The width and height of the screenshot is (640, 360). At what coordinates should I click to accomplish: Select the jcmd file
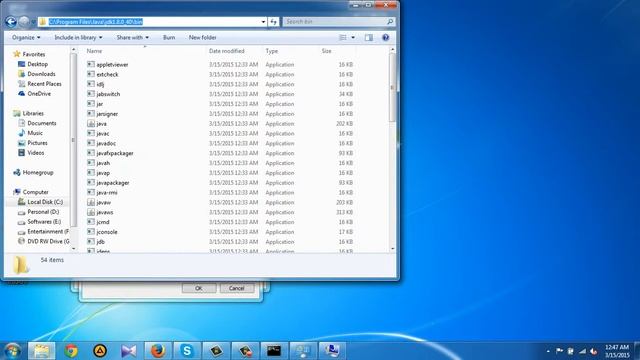[103, 222]
